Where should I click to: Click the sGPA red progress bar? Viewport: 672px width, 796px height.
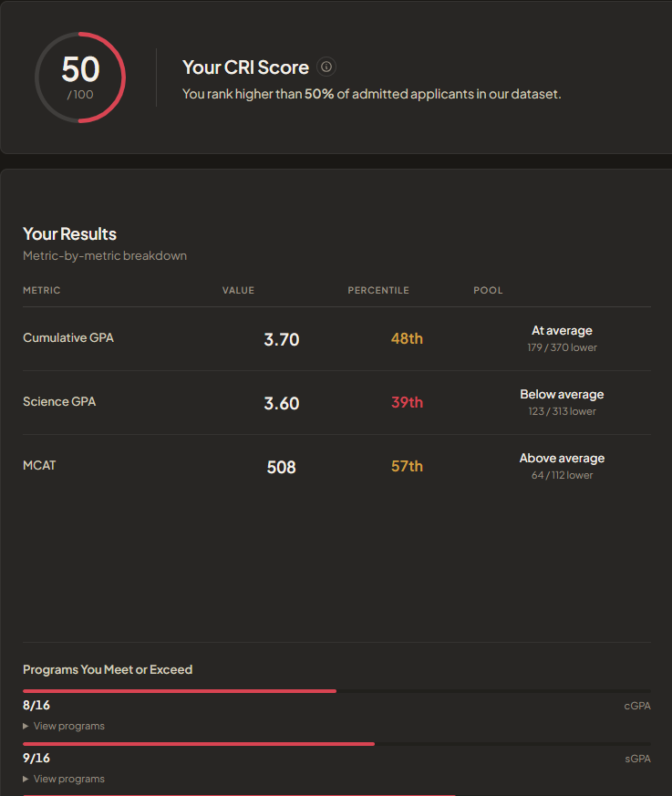199,744
